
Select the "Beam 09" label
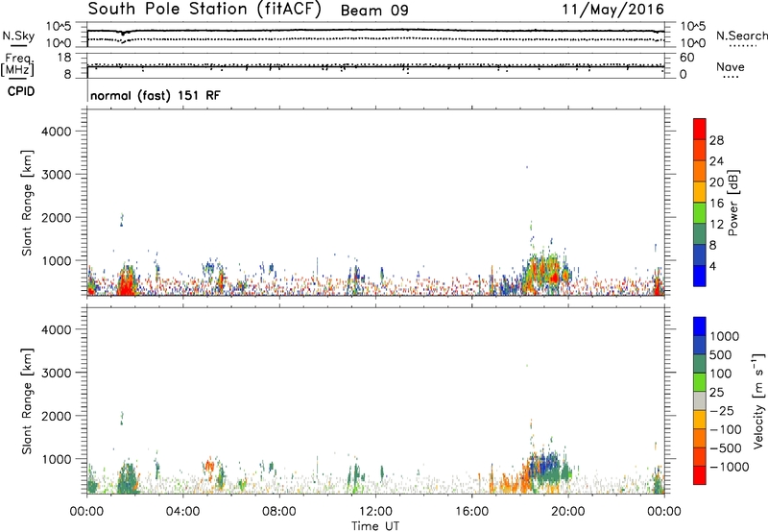374,11
